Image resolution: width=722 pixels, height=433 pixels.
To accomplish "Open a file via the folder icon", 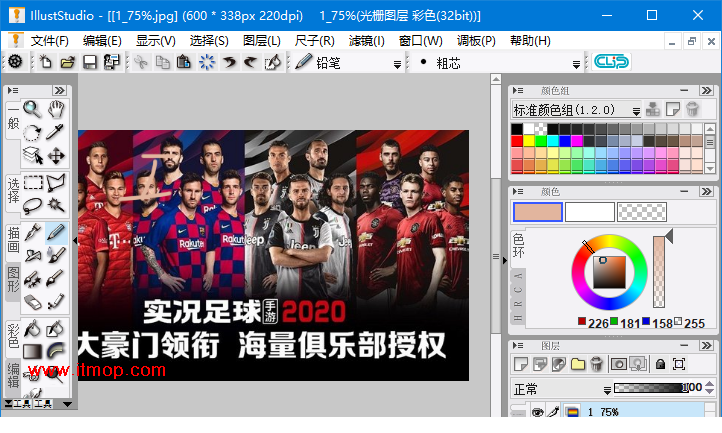I will (x=68, y=62).
